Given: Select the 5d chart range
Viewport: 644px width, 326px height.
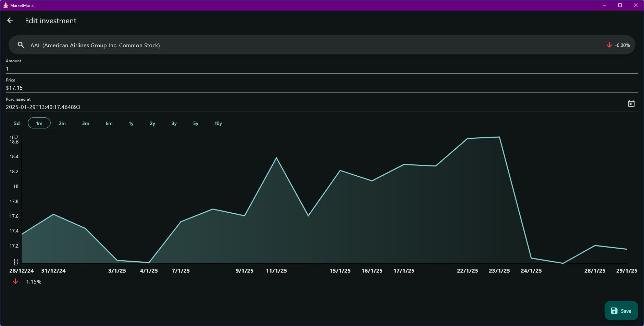Looking at the screenshot, I should coord(17,123).
